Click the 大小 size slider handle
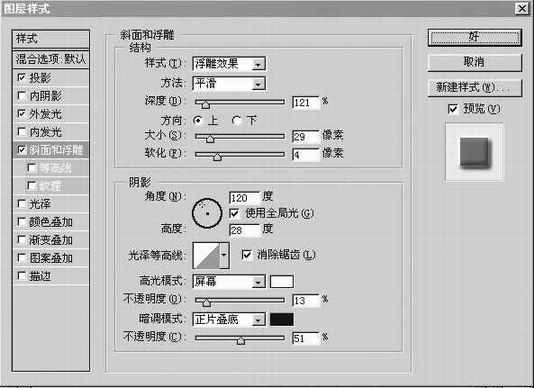Image resolution: width=534 pixels, height=388 pixels. pos(210,139)
